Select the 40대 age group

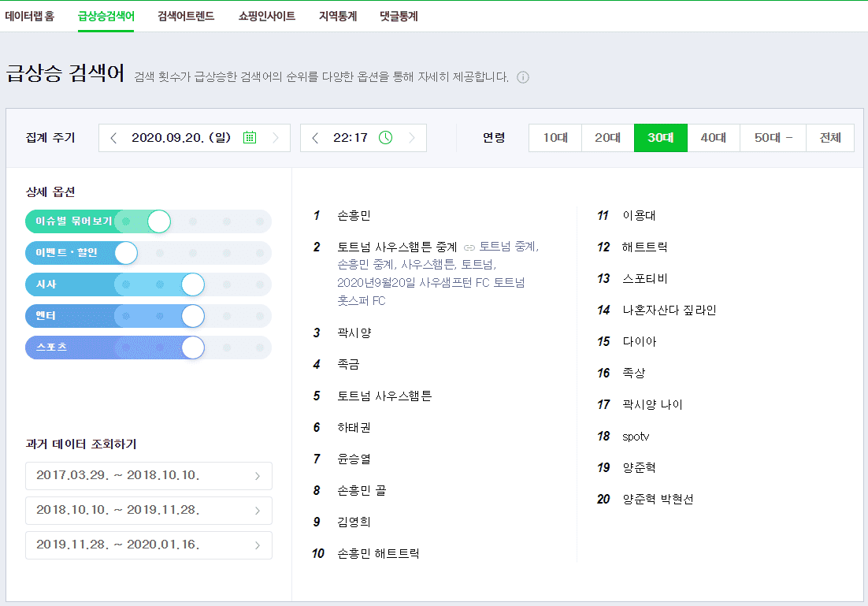tap(714, 137)
